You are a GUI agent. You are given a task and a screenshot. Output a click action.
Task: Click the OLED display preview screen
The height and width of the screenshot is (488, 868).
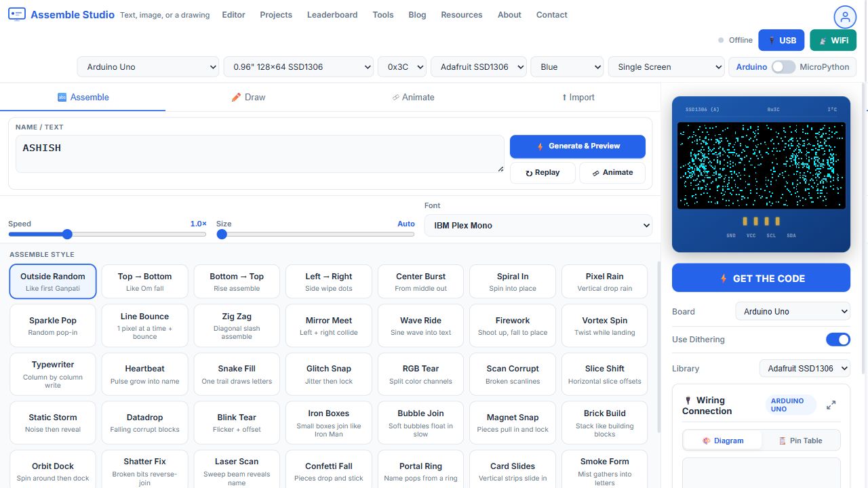click(x=762, y=165)
